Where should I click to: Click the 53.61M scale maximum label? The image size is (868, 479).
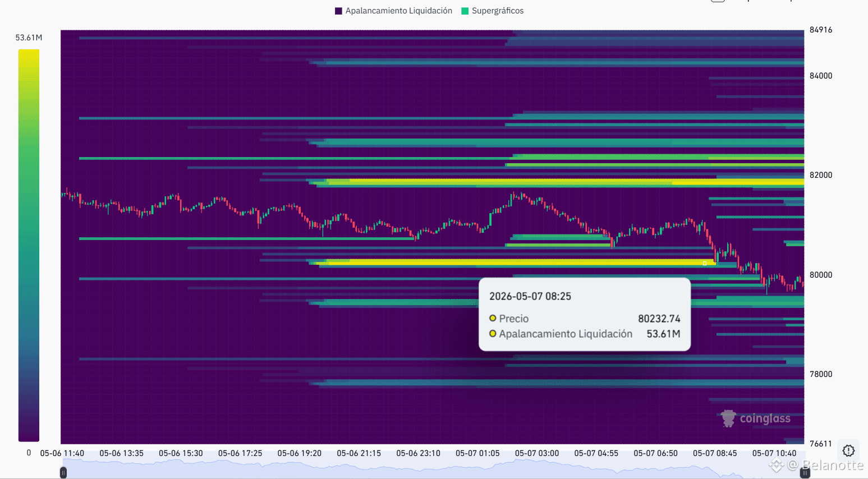click(x=29, y=38)
